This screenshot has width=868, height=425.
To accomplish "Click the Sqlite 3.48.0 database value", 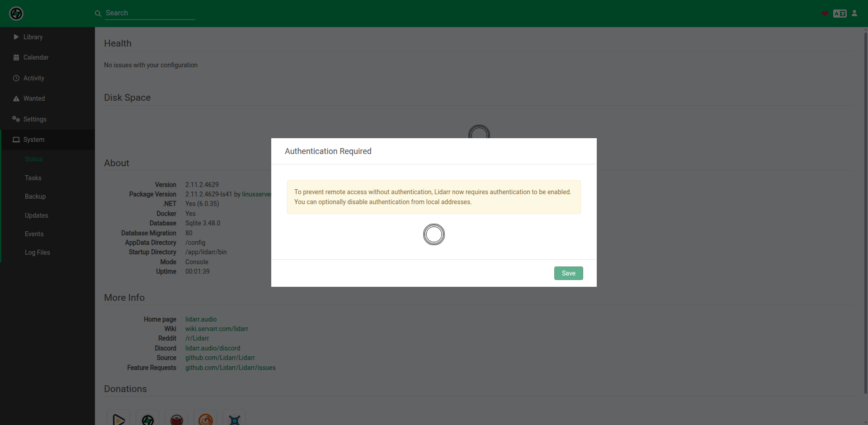I will tap(203, 223).
